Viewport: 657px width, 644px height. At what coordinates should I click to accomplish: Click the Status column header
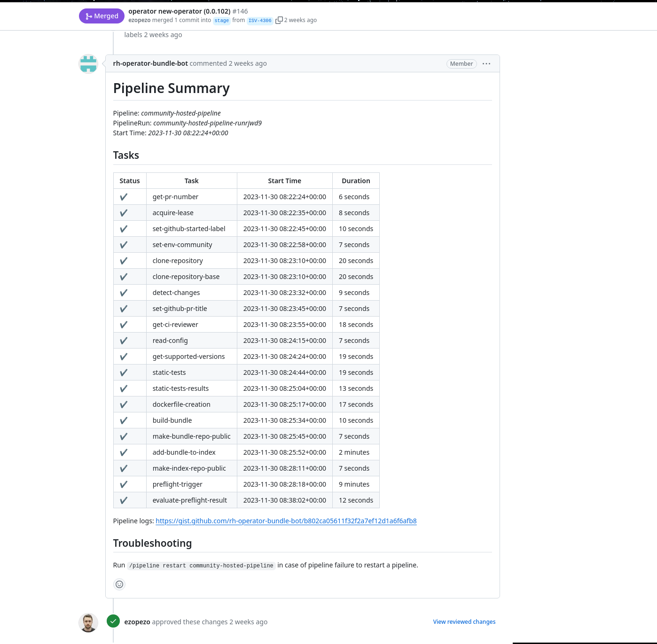point(130,181)
